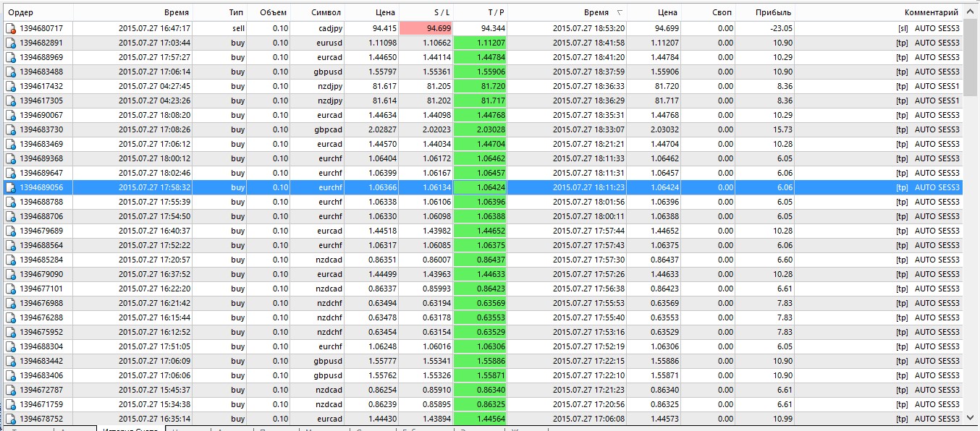Sort by the Ордер column header

click(38, 13)
